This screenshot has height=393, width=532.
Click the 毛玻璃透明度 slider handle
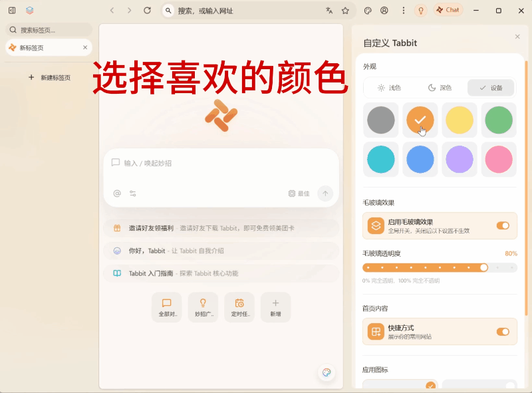pyautogui.click(x=484, y=267)
